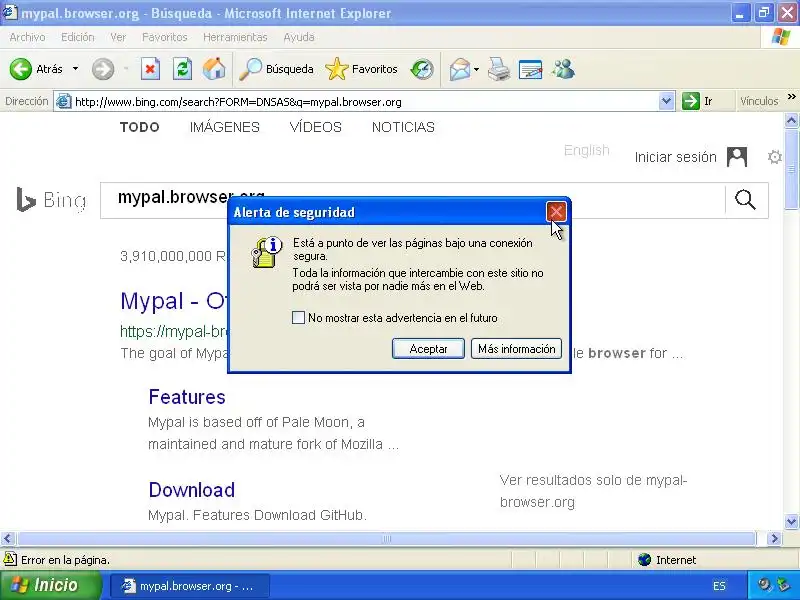
Task: Switch to the NOTICIAS tab
Action: [403, 127]
